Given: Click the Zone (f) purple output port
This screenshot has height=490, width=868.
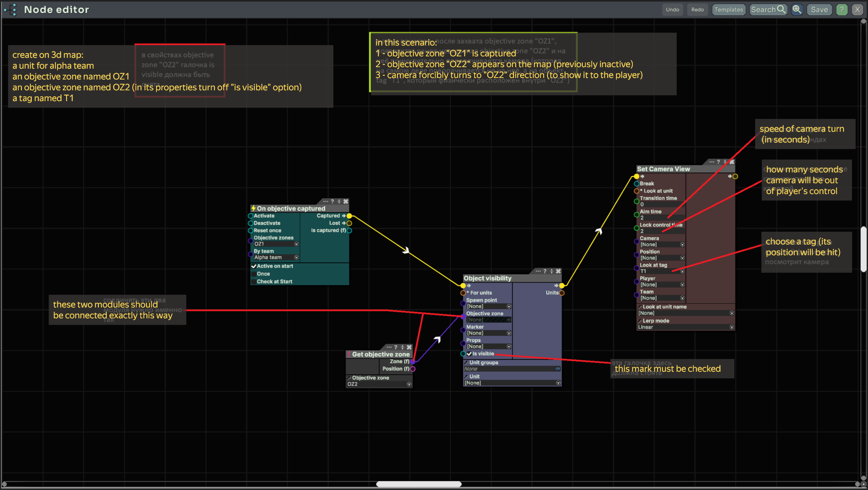Looking at the screenshot, I should 413,362.
